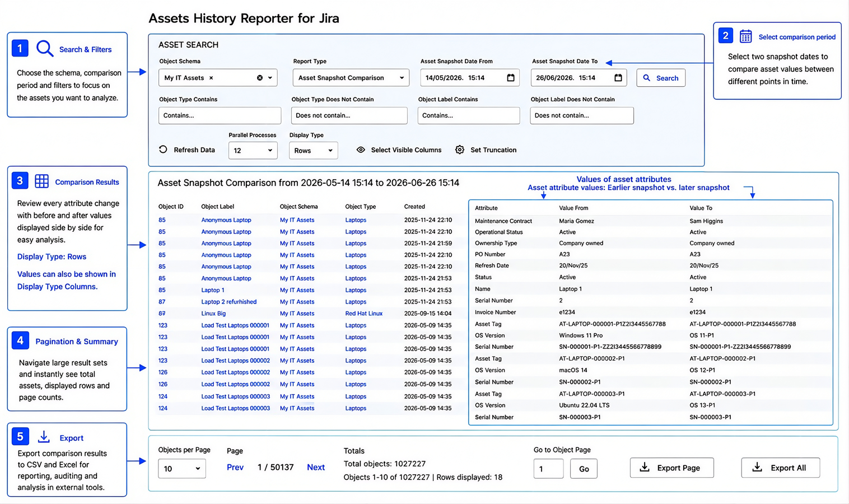This screenshot has width=849, height=504.
Task: Click the eye icon for visible columns
Action: [361, 150]
